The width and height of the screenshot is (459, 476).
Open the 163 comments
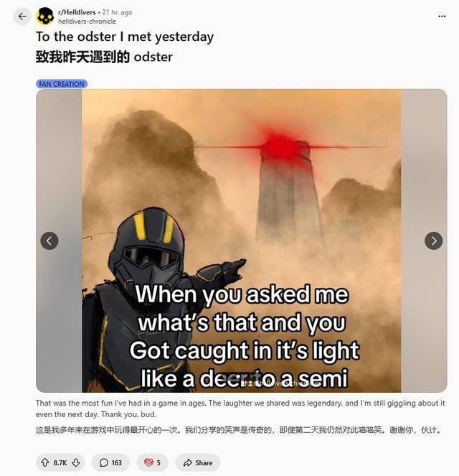110,462
